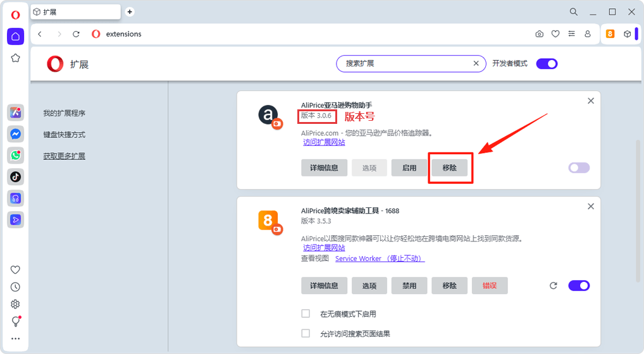This screenshot has width=644, height=354.
Task: Click the search extensions input field
Action: point(405,64)
